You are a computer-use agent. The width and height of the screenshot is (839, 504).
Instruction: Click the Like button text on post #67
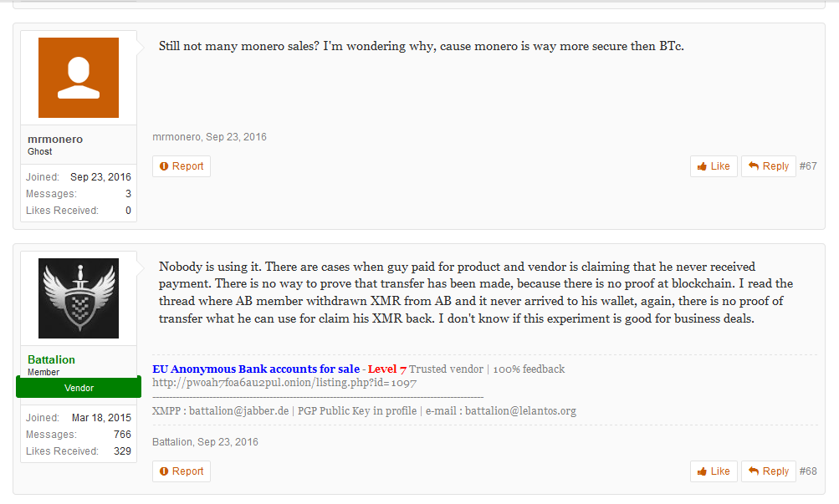coord(720,166)
